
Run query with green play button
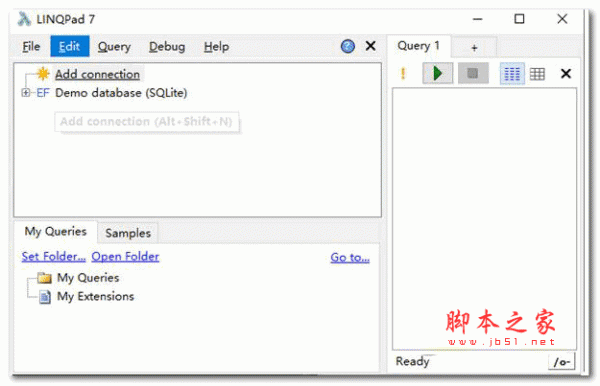[438, 73]
